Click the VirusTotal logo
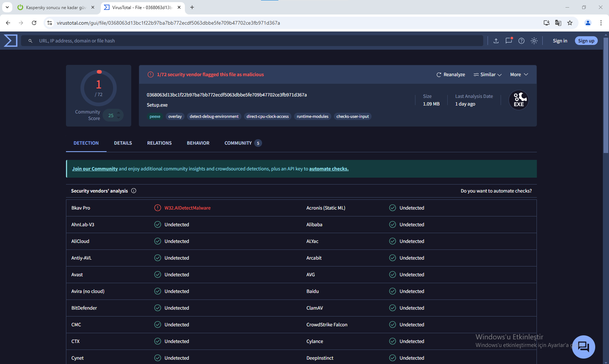The image size is (609, 364). click(10, 40)
